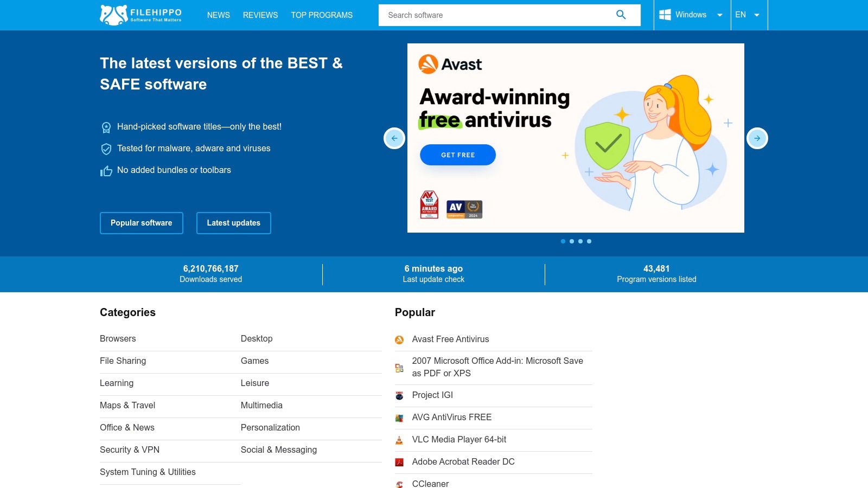Open the Learning category

(x=117, y=383)
